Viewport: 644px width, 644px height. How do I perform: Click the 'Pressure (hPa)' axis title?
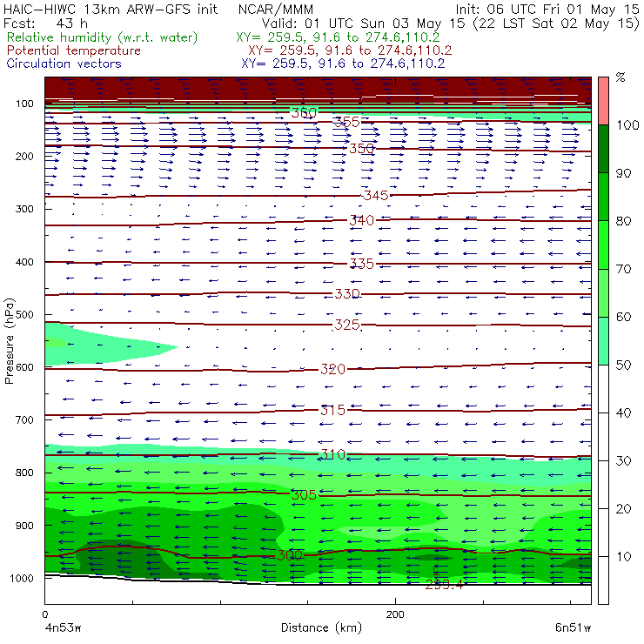click(x=9, y=341)
